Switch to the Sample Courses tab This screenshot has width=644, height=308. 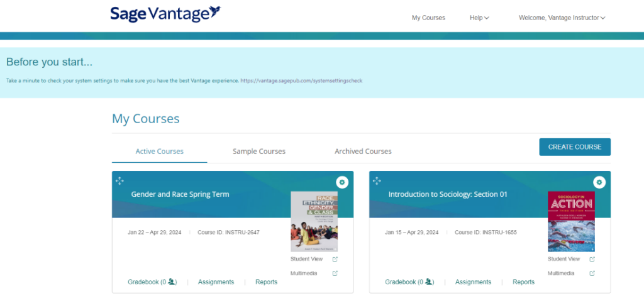[x=258, y=151]
